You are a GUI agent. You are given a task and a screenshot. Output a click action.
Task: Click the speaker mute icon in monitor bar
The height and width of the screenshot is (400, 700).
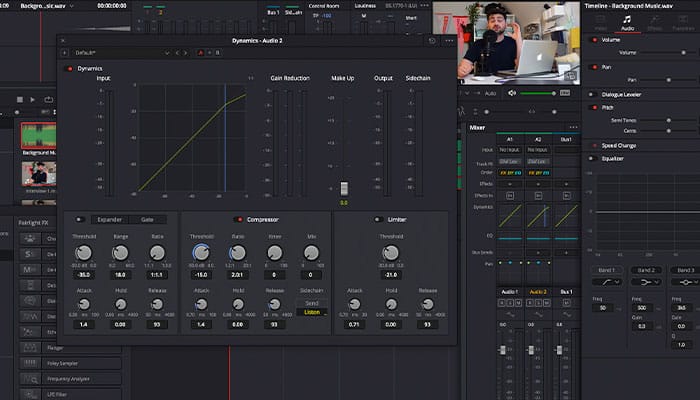tap(512, 93)
